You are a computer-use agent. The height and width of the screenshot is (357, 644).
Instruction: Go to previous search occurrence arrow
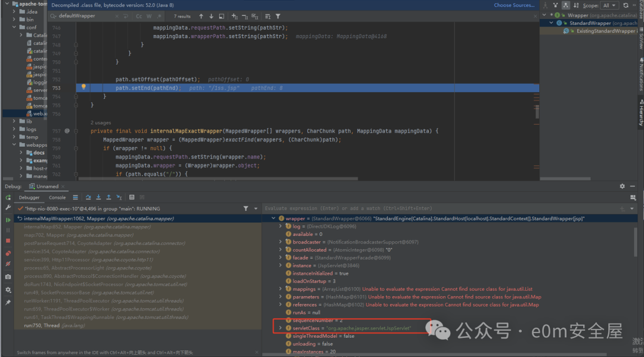[x=201, y=17]
